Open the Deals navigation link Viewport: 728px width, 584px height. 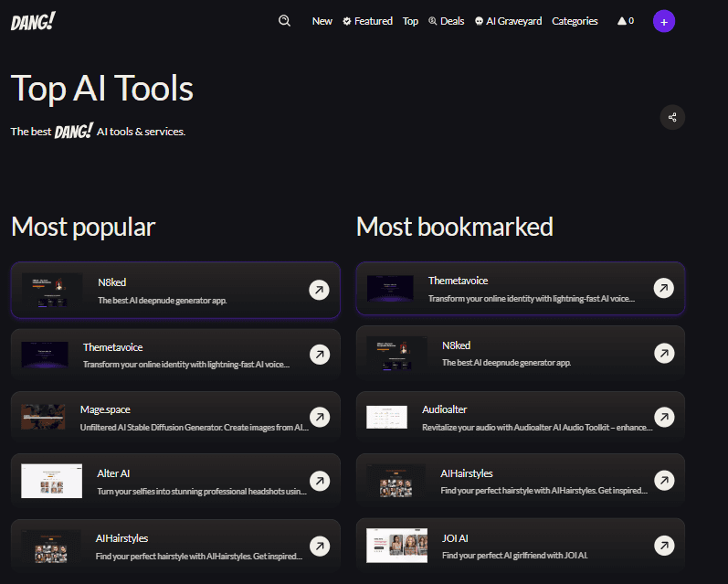(x=446, y=21)
